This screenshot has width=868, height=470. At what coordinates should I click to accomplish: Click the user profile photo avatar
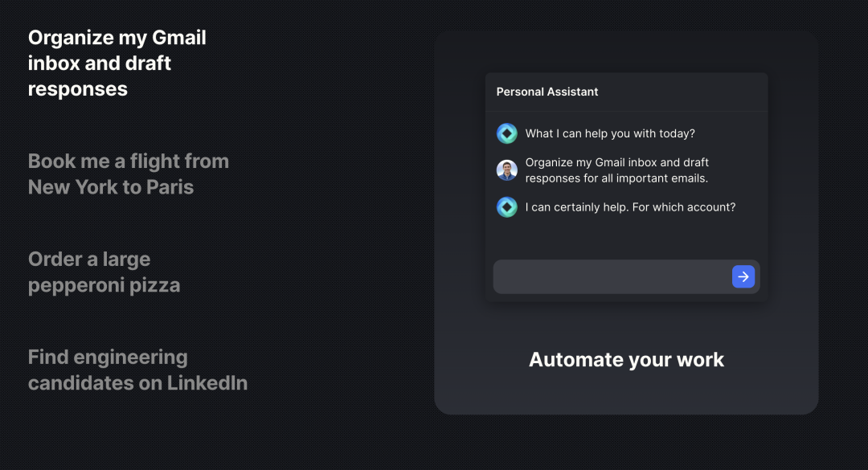click(x=506, y=170)
